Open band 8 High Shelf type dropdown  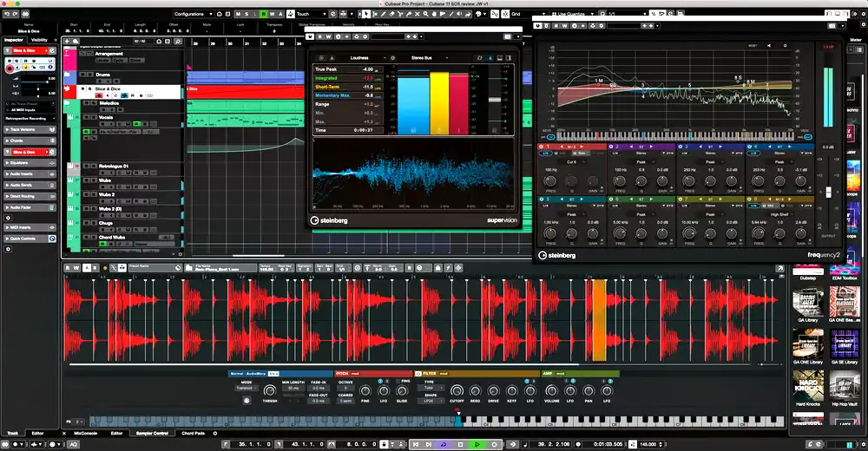tap(779, 215)
